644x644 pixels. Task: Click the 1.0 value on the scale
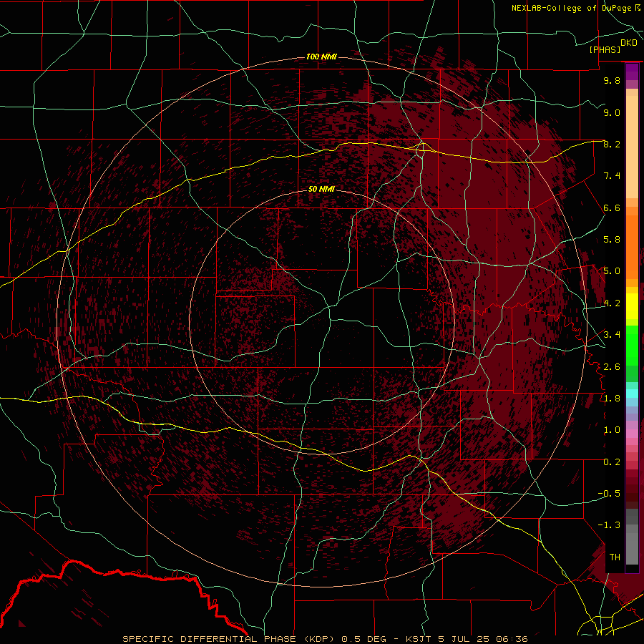(x=612, y=430)
